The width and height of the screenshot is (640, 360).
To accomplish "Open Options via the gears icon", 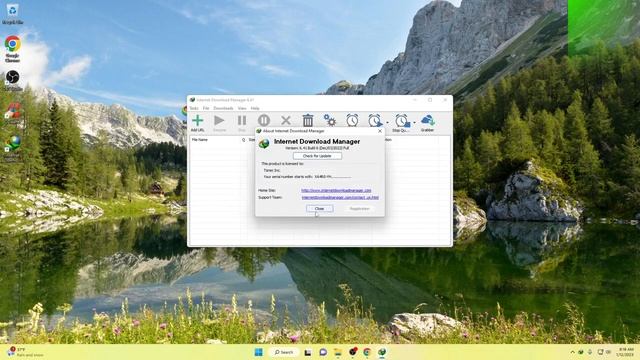I will [x=330, y=120].
